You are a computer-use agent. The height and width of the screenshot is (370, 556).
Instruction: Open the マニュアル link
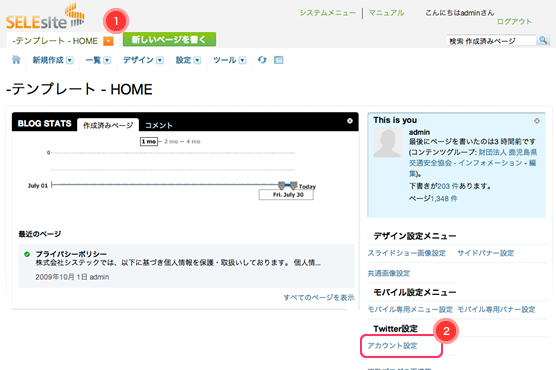387,13
